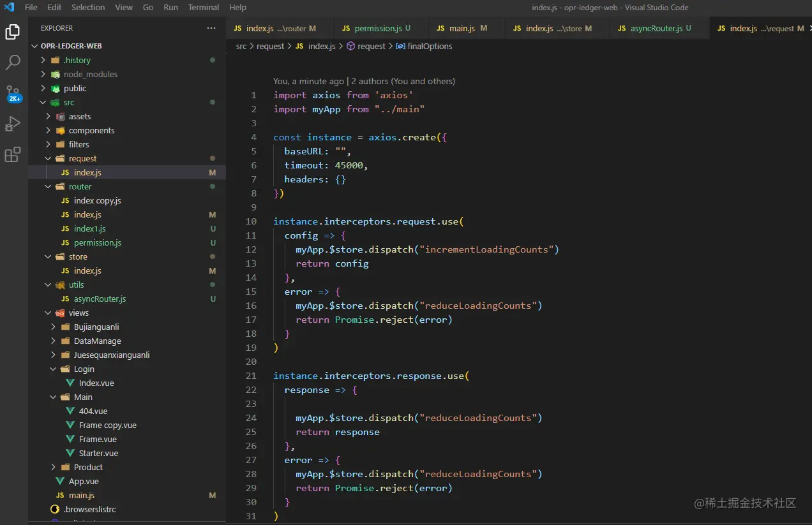Collapse the views folder
Screen dimensions: 812x525
pyautogui.click(x=48, y=313)
